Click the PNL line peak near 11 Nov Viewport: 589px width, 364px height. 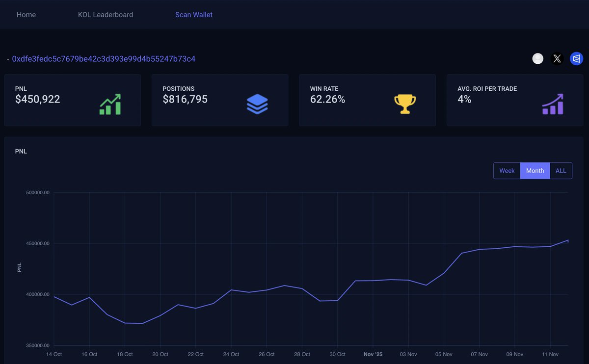point(567,240)
